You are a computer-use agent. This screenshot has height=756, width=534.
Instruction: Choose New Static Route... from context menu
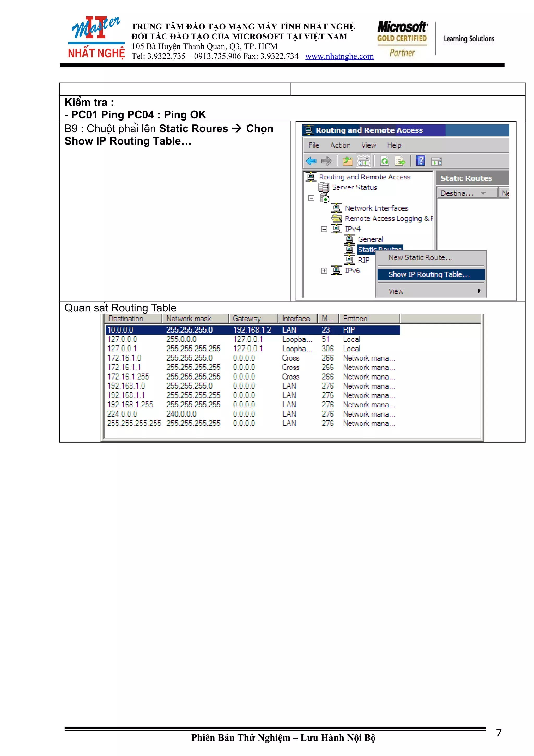[431, 257]
